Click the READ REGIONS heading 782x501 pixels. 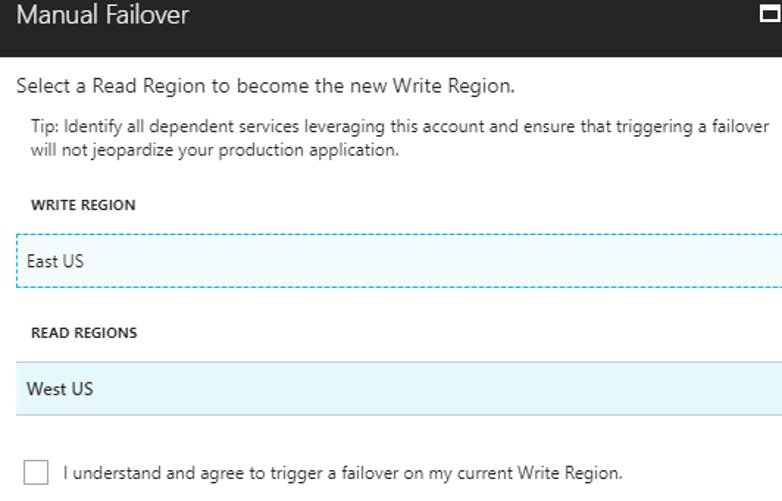tap(84, 333)
